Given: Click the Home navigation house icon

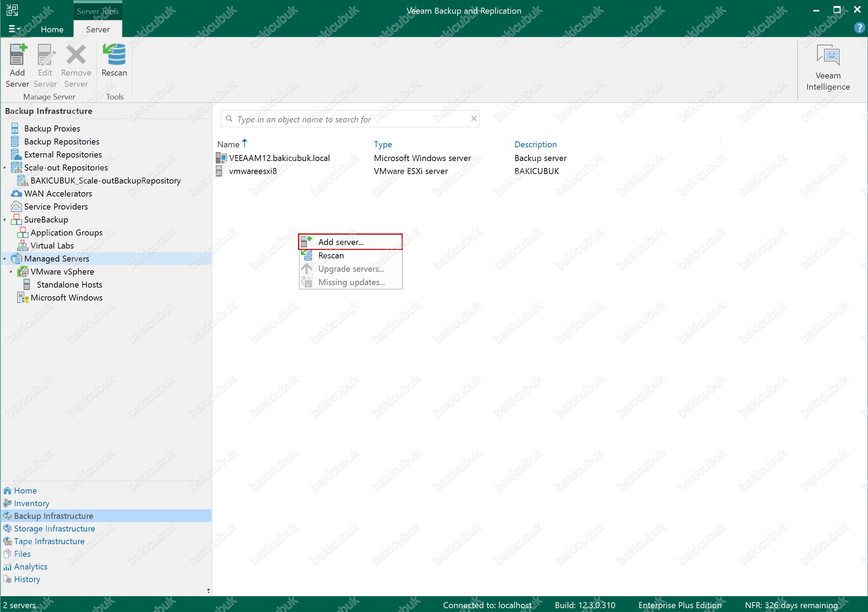Looking at the screenshot, I should coord(7,491).
